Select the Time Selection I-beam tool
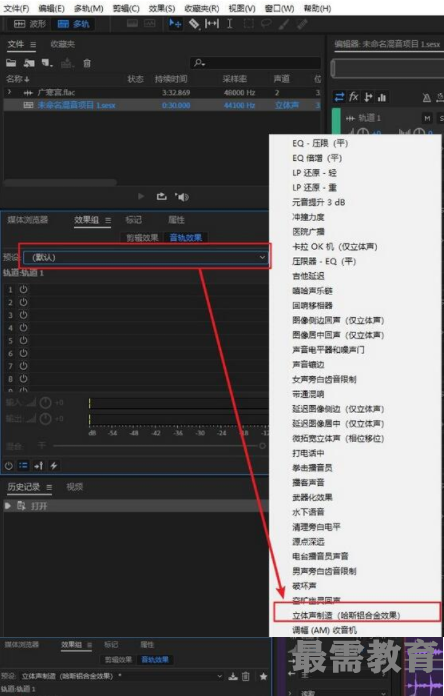This screenshot has height=696, width=444. click(229, 24)
